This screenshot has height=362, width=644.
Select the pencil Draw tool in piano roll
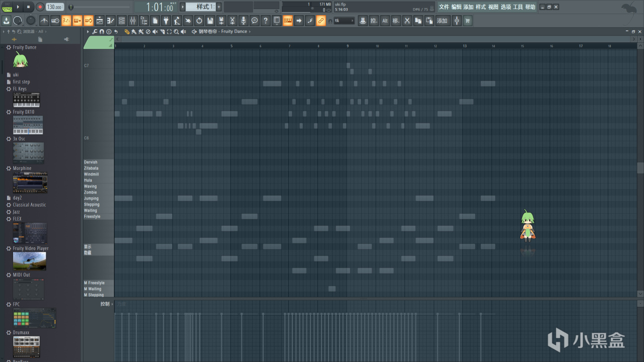(x=127, y=32)
